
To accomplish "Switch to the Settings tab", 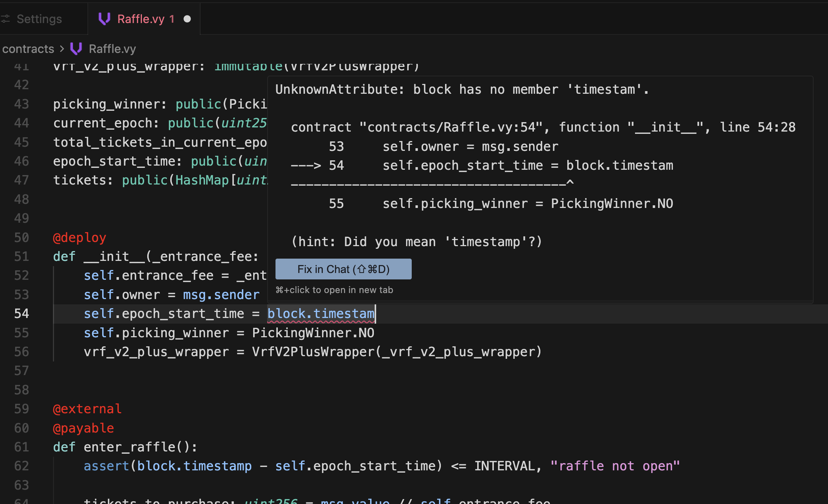I will tap(39, 19).
